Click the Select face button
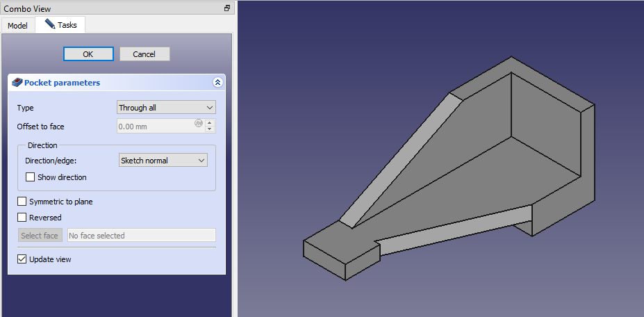Image resolution: width=644 pixels, height=317 pixels. click(40, 236)
